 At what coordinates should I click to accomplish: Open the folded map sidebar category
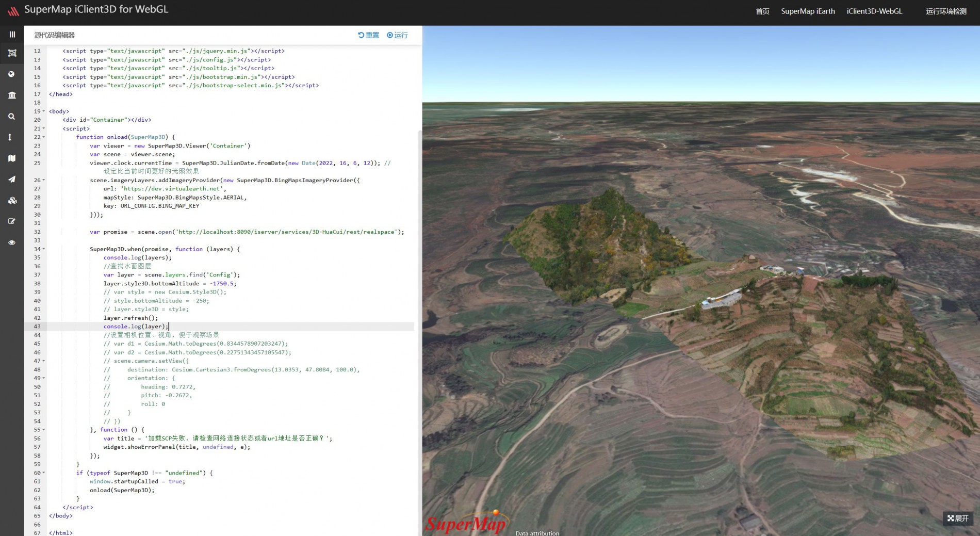point(12,158)
